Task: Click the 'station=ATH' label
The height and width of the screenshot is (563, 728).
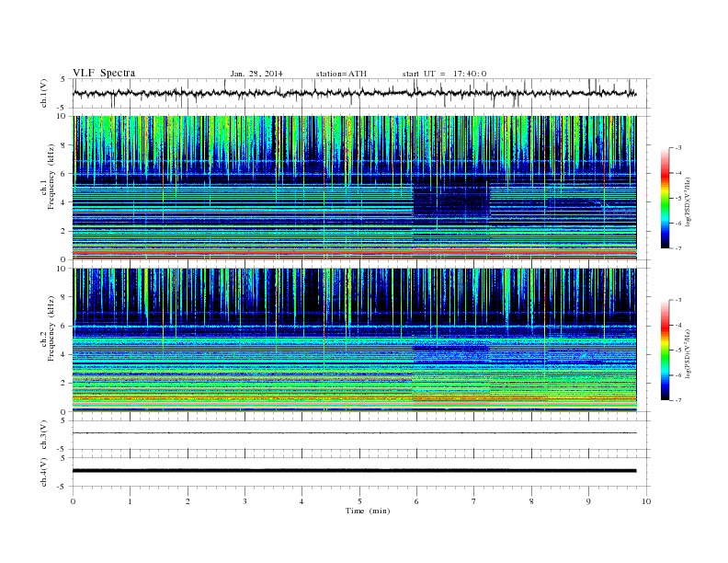Action: pos(341,74)
